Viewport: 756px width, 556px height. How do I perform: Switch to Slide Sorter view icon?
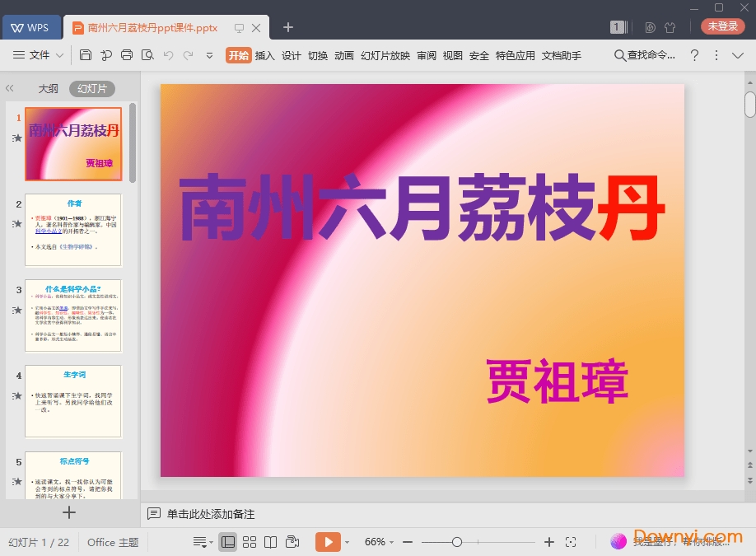[x=250, y=542]
